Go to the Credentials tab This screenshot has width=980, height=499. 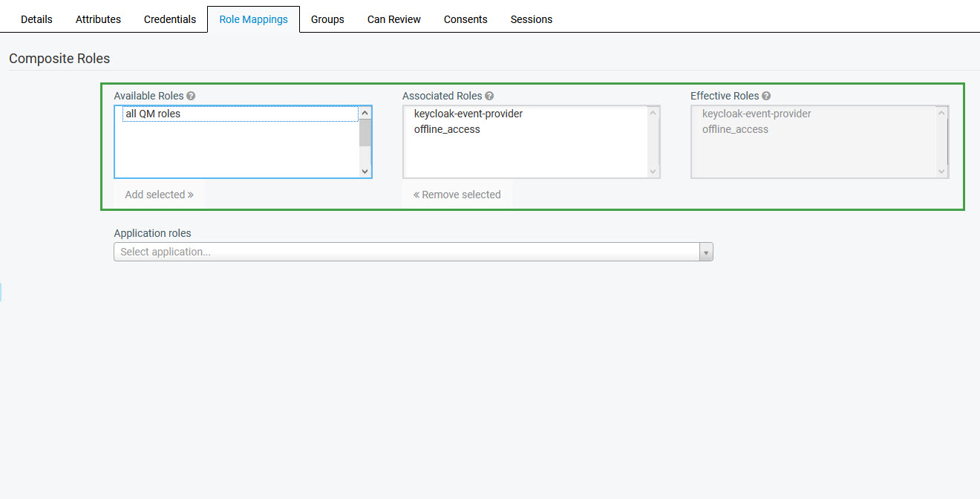[170, 19]
